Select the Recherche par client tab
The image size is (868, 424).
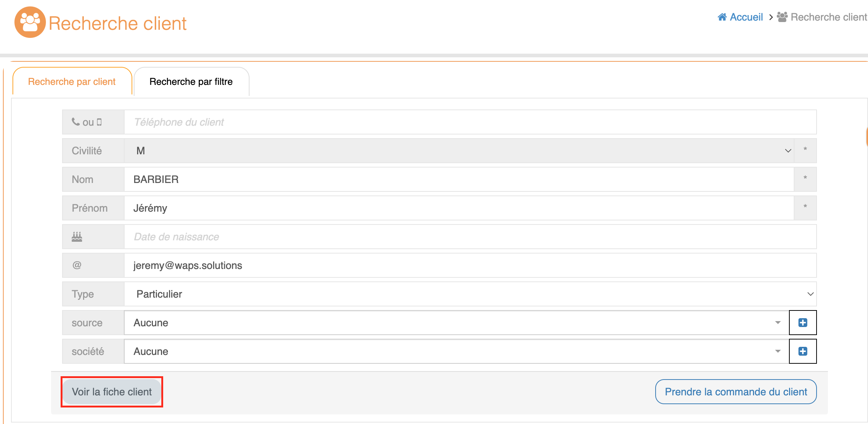(x=72, y=82)
